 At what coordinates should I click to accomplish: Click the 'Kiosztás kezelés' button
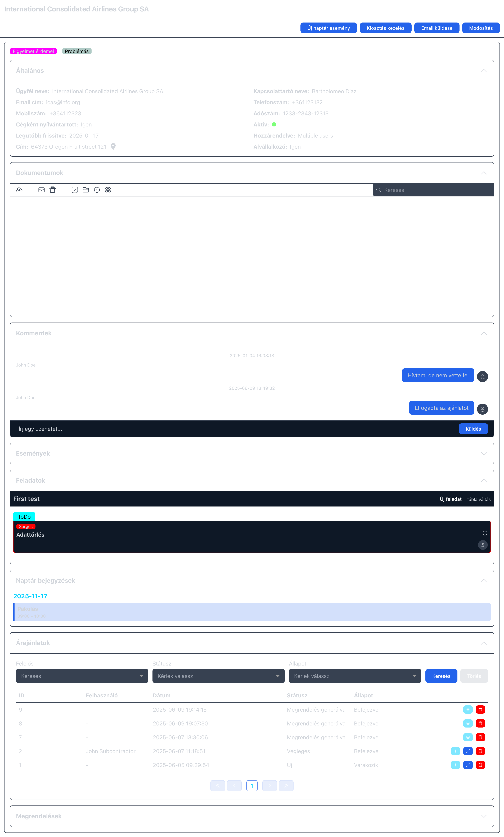pos(385,28)
